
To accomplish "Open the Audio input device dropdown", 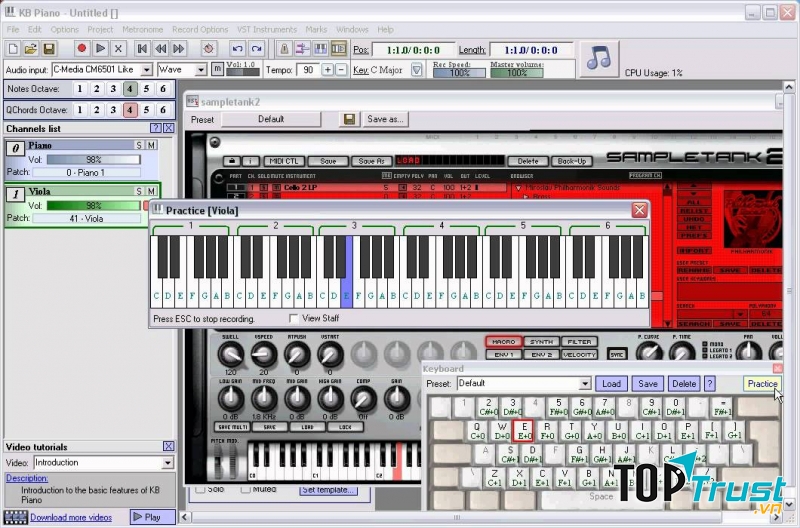I will point(146,69).
